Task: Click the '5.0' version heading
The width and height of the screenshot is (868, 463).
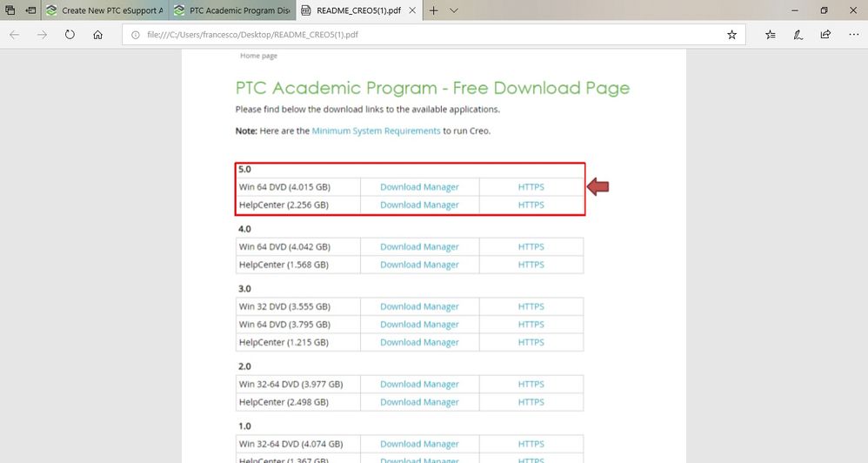Action: click(244, 170)
